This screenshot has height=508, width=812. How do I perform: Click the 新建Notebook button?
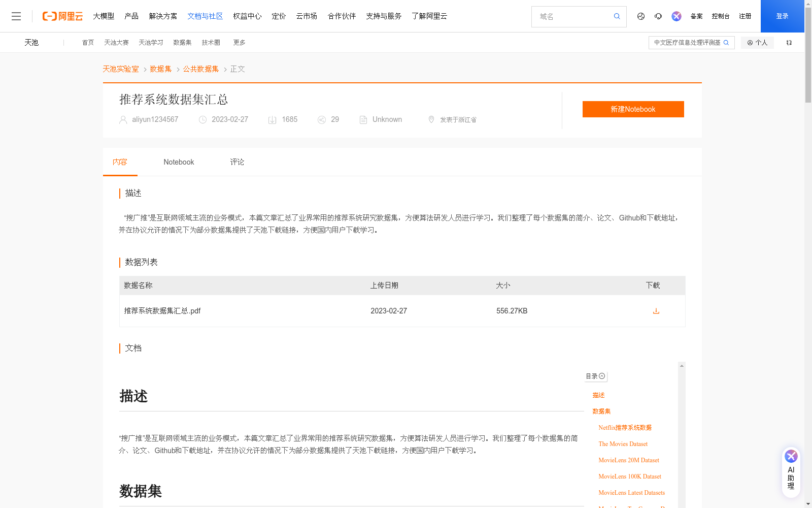click(x=633, y=109)
